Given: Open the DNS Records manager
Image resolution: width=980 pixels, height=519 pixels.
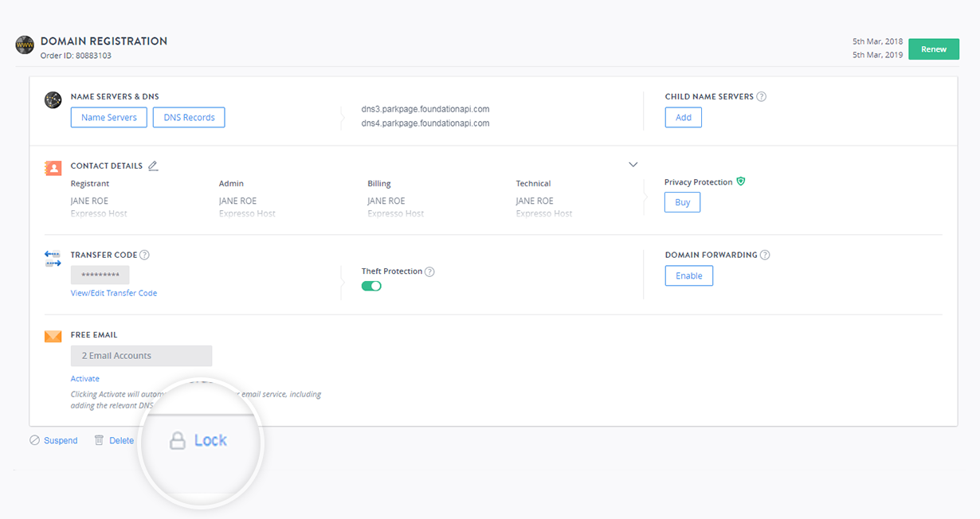Looking at the screenshot, I should click(x=189, y=118).
